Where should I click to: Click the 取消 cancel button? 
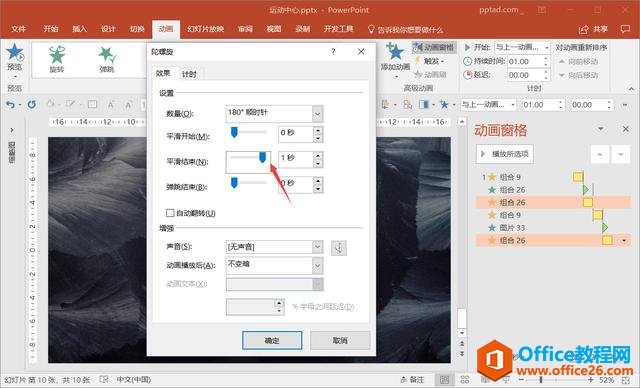point(340,340)
